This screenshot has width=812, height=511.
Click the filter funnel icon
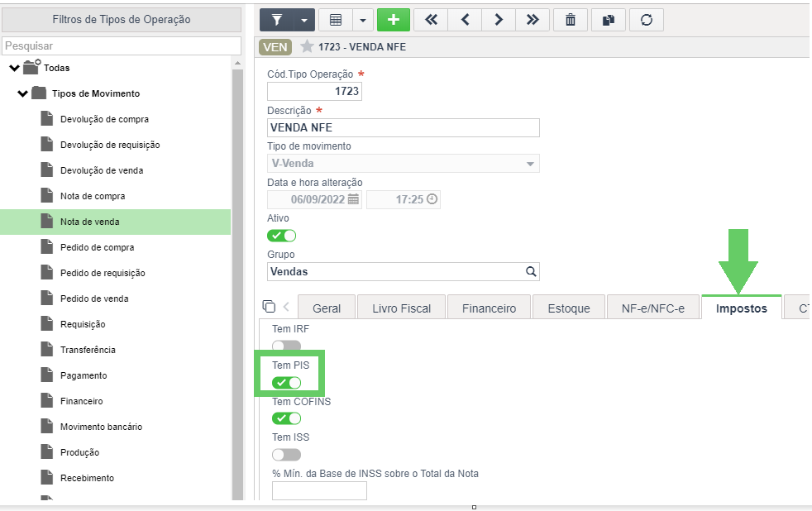point(277,20)
